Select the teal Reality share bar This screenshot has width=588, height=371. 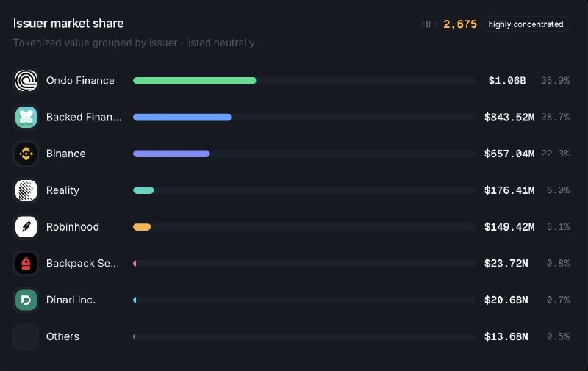tap(143, 190)
